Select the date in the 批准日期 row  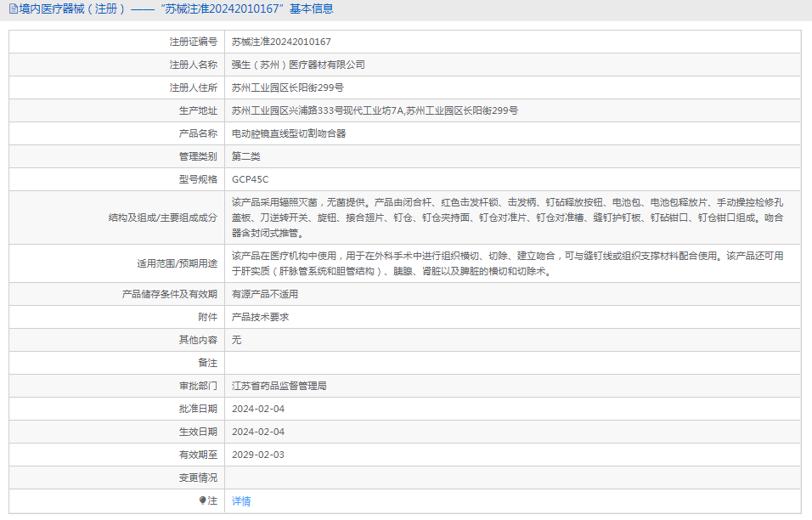258,409
